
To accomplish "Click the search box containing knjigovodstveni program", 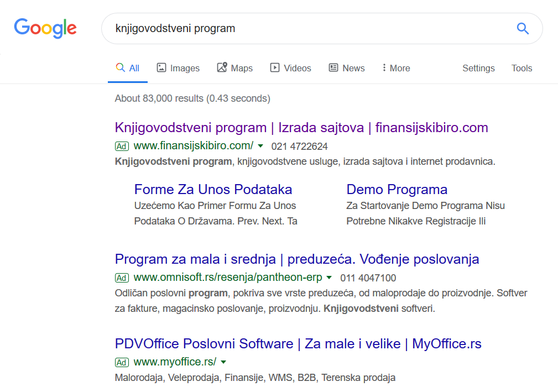I will (x=322, y=28).
